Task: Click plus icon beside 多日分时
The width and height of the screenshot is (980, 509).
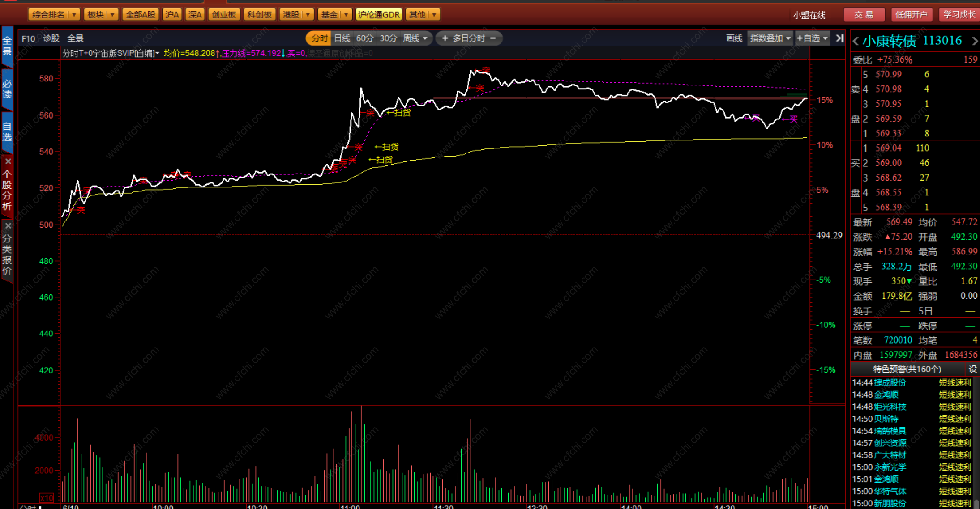Action: click(x=445, y=38)
